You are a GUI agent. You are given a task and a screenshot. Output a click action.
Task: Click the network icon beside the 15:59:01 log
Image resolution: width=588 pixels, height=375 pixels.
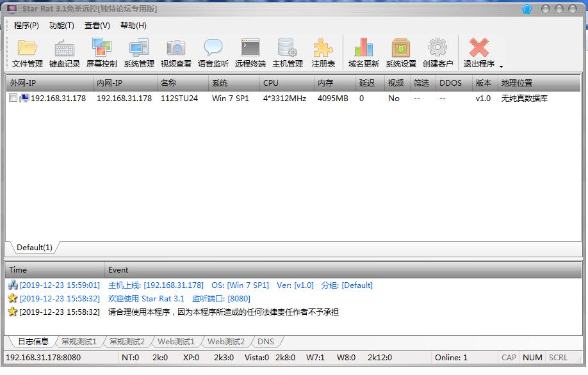pos(13,285)
